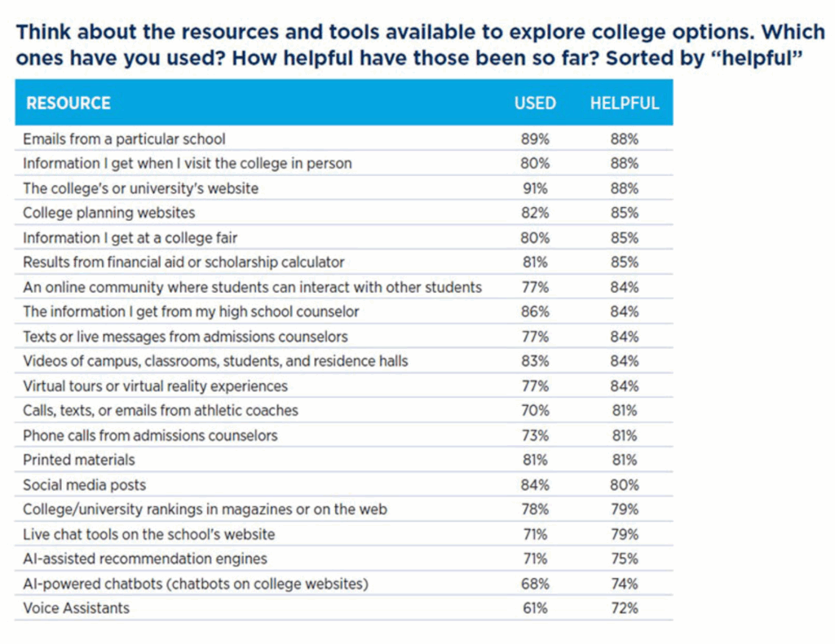Image resolution: width=835 pixels, height=644 pixels.
Task: Click the RESOURCE column header
Action: 68,104
